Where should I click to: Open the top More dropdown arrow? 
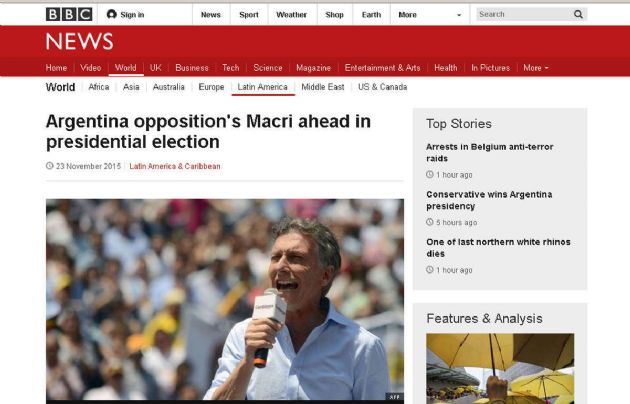coord(459,15)
